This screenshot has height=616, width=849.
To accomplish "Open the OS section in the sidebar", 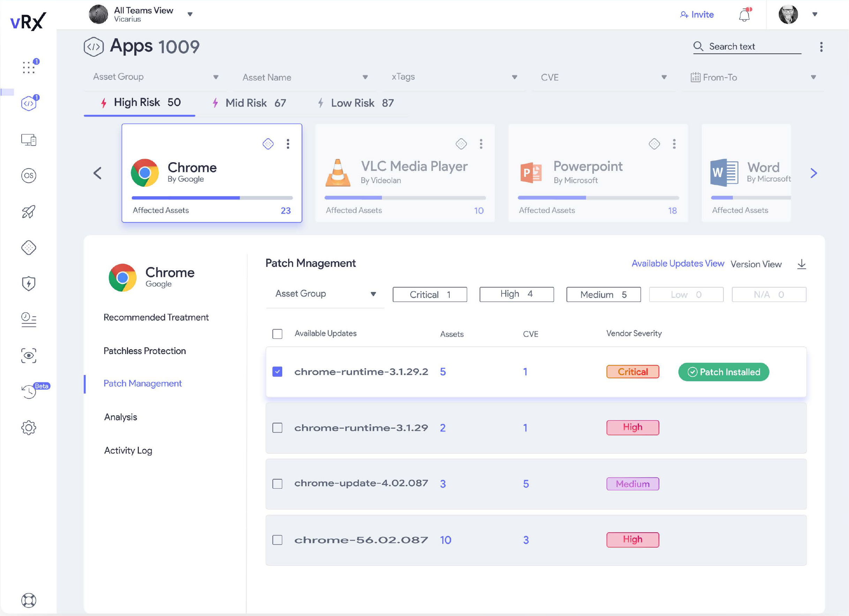I will [29, 175].
